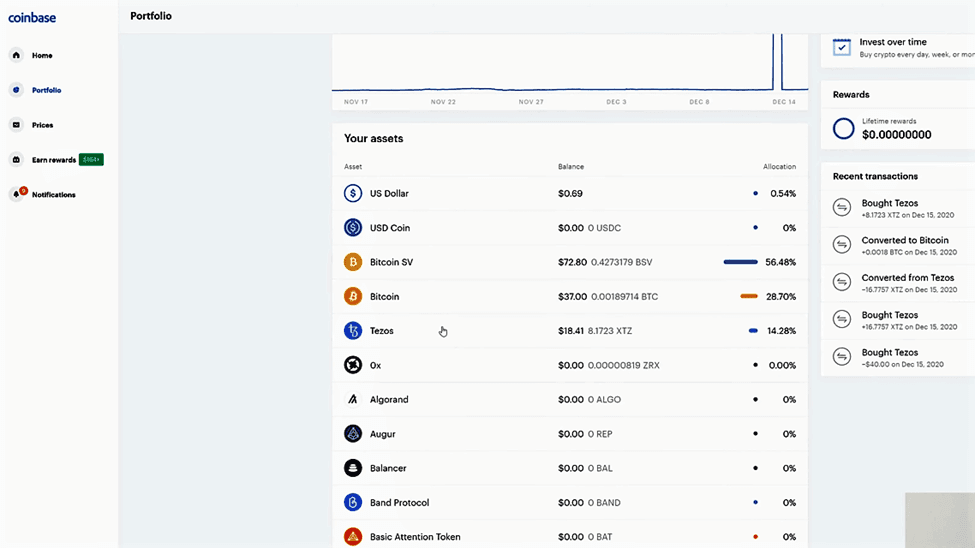This screenshot has height=548, width=975.
Task: Click the Allocation column header
Action: 779,167
